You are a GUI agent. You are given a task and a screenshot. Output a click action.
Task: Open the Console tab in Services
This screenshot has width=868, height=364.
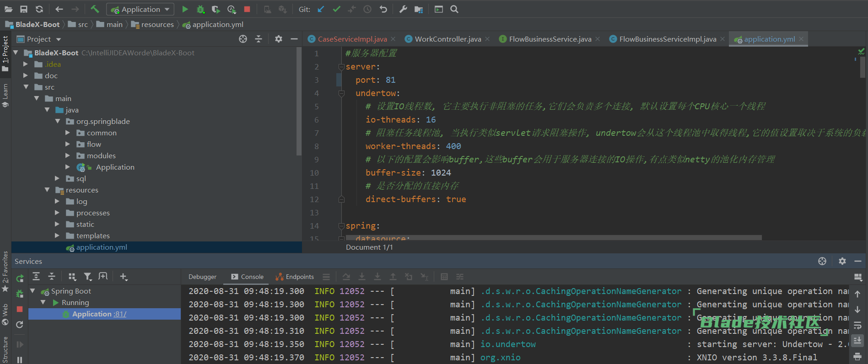coord(248,277)
